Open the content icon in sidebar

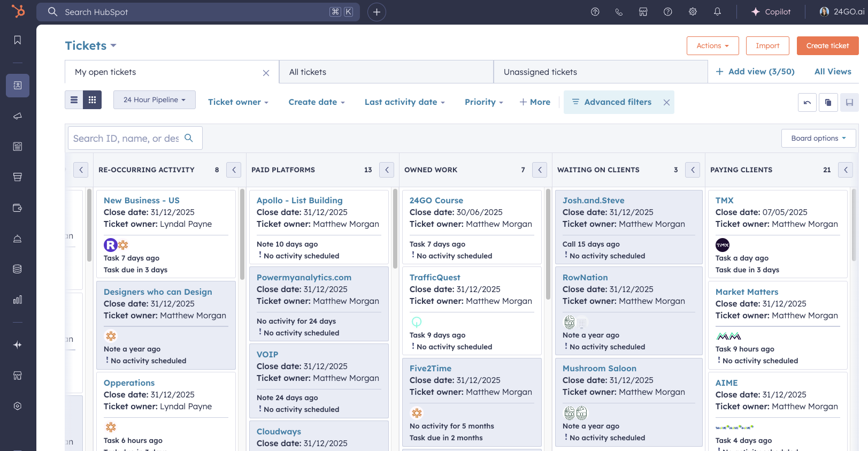click(x=18, y=147)
